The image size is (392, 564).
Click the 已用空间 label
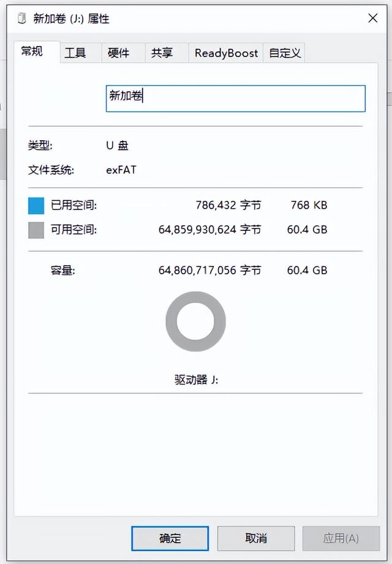click(x=73, y=205)
